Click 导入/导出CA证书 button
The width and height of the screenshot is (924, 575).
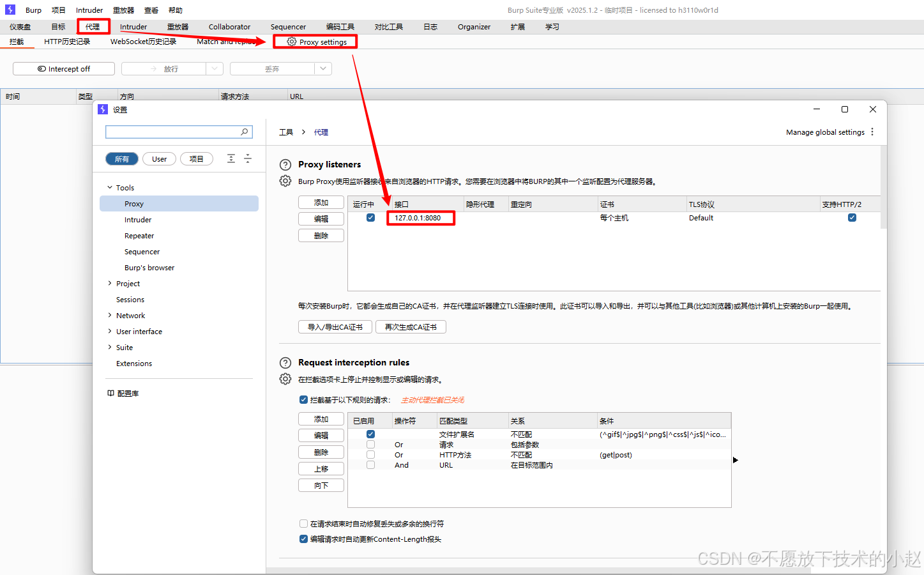(335, 326)
